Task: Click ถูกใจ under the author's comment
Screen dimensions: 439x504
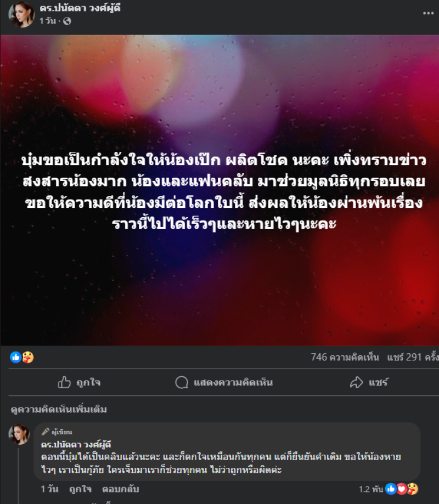Action: click(x=81, y=489)
